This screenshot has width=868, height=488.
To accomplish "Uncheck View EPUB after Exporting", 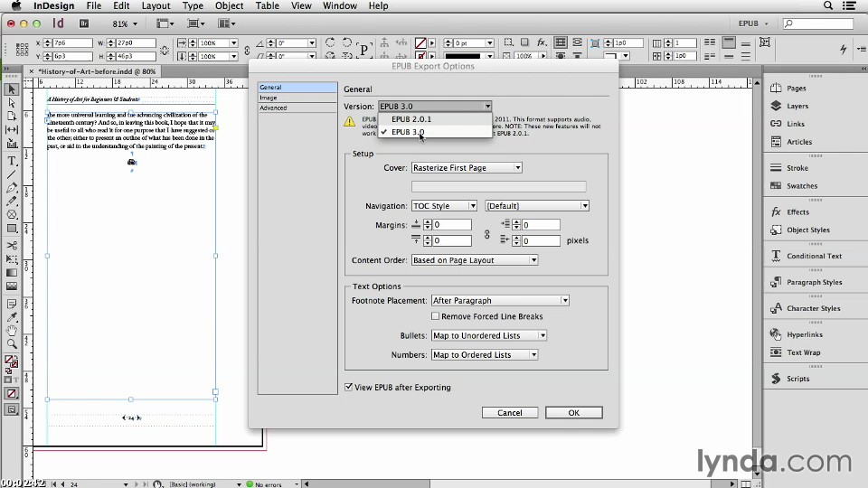I will click(348, 388).
